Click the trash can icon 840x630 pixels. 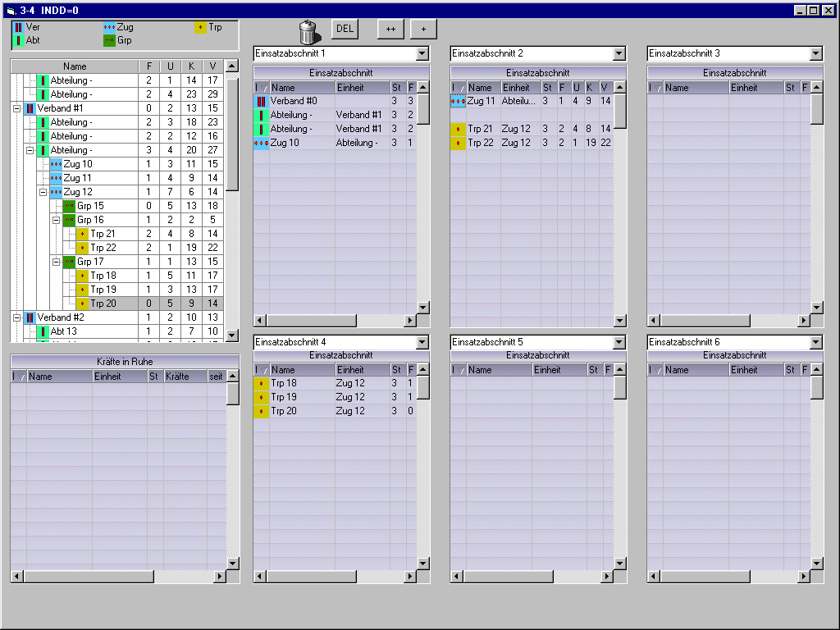pos(308,31)
